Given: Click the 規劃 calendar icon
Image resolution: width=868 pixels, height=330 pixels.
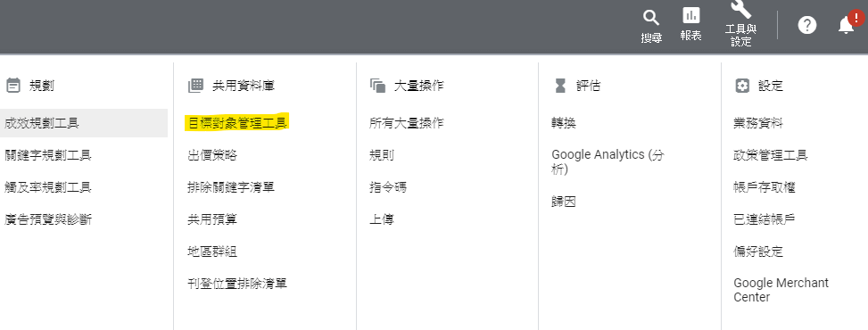Looking at the screenshot, I should [12, 86].
